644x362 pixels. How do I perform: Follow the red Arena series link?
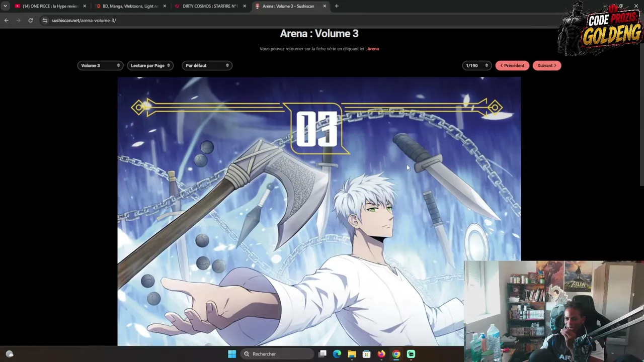(x=373, y=49)
